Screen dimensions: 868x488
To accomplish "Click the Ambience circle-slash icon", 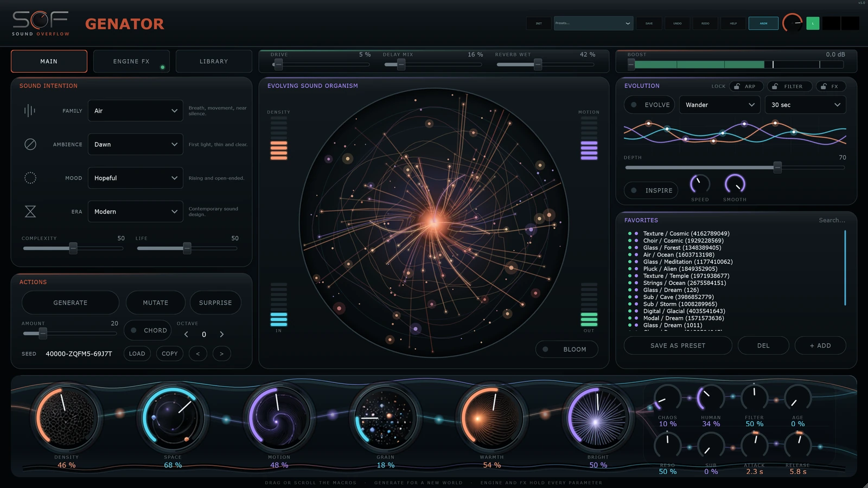I will pos(30,144).
